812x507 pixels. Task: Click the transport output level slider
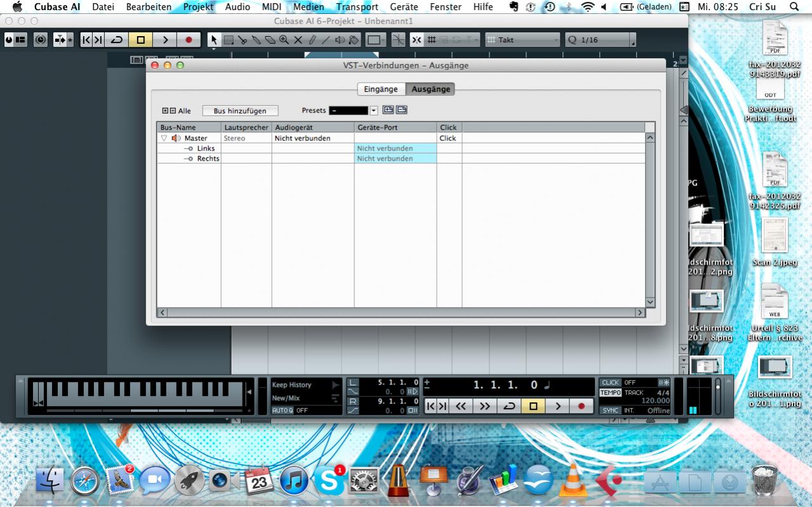pos(717,397)
